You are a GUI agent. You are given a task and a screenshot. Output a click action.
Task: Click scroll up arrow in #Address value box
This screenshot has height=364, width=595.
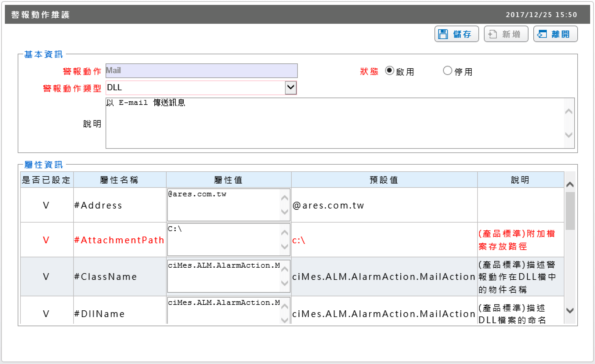click(x=285, y=198)
